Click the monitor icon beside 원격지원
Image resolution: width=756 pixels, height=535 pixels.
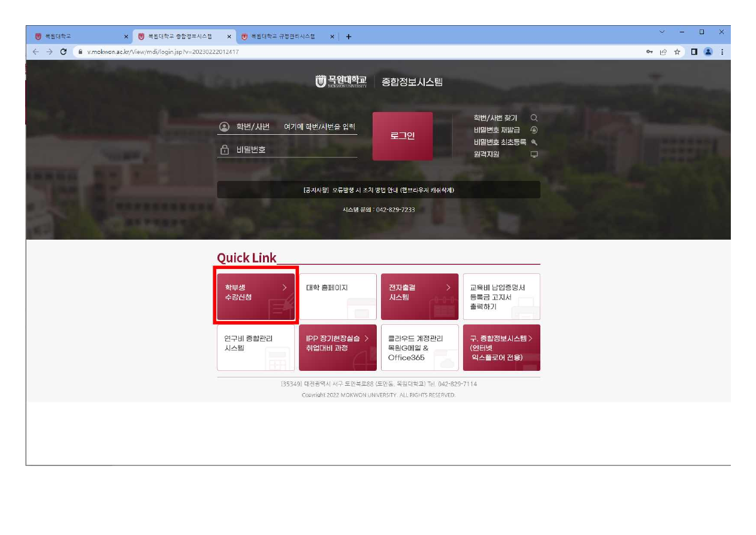pyautogui.click(x=534, y=155)
